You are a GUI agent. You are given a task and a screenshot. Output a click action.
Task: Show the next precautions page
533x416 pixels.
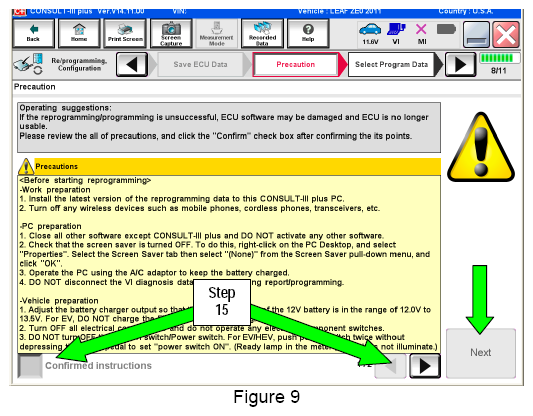425,366
